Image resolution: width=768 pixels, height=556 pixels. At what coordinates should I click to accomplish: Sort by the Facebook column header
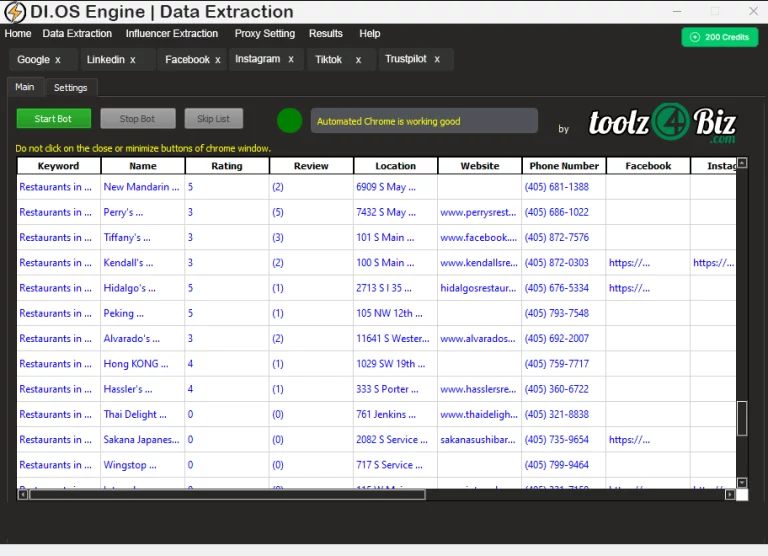(648, 166)
